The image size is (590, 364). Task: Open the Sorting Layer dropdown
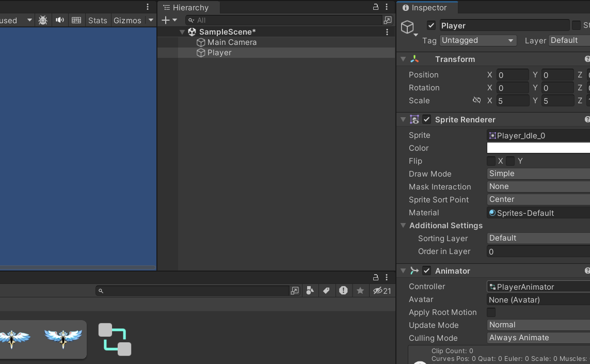click(538, 238)
